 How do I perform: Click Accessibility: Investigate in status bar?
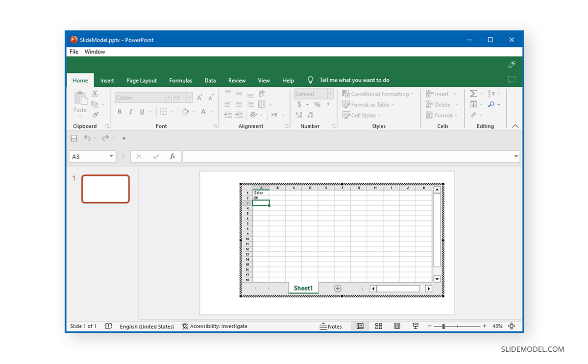click(215, 326)
